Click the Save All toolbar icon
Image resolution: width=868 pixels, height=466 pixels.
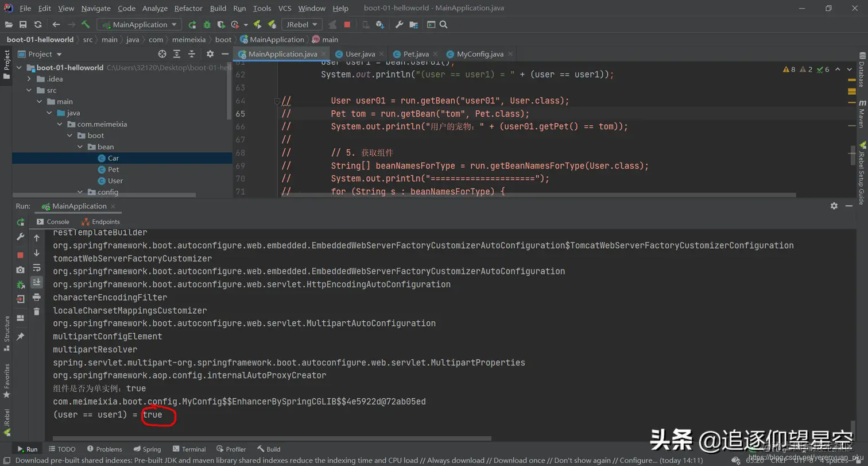(x=23, y=25)
